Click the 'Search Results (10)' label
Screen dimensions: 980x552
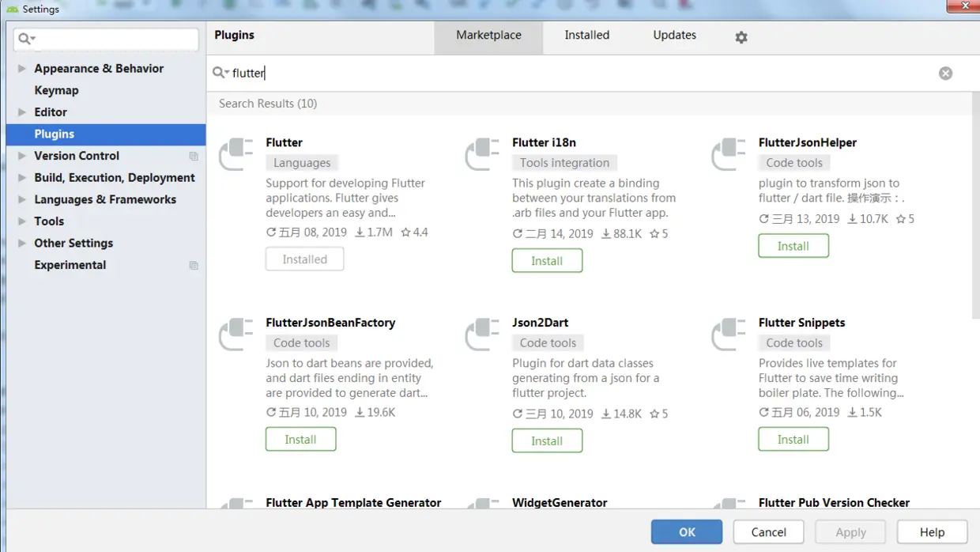(x=268, y=104)
